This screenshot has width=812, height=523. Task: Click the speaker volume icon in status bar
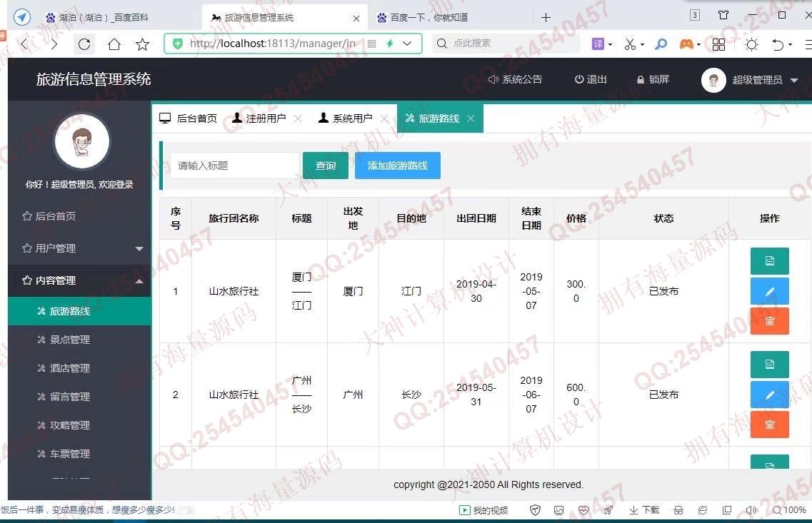click(x=751, y=511)
